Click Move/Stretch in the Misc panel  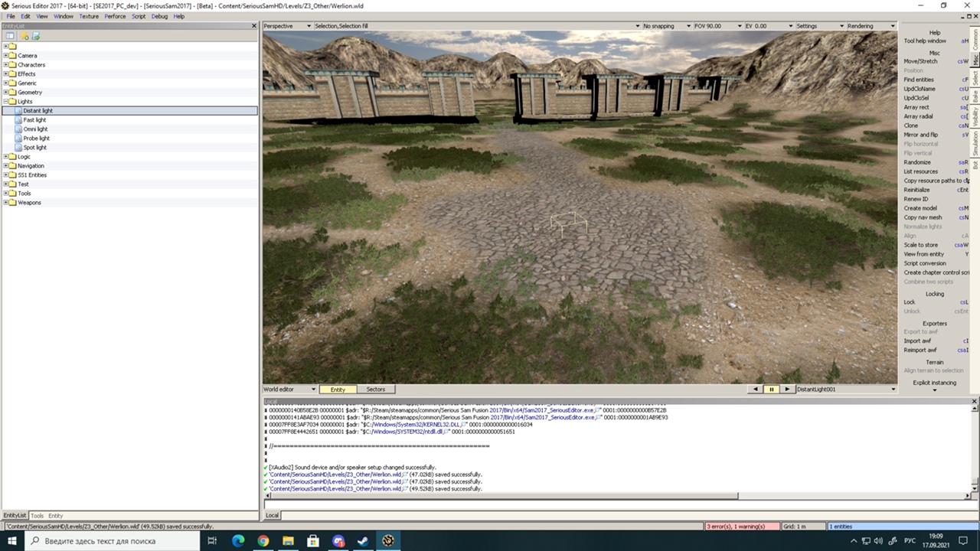(920, 61)
